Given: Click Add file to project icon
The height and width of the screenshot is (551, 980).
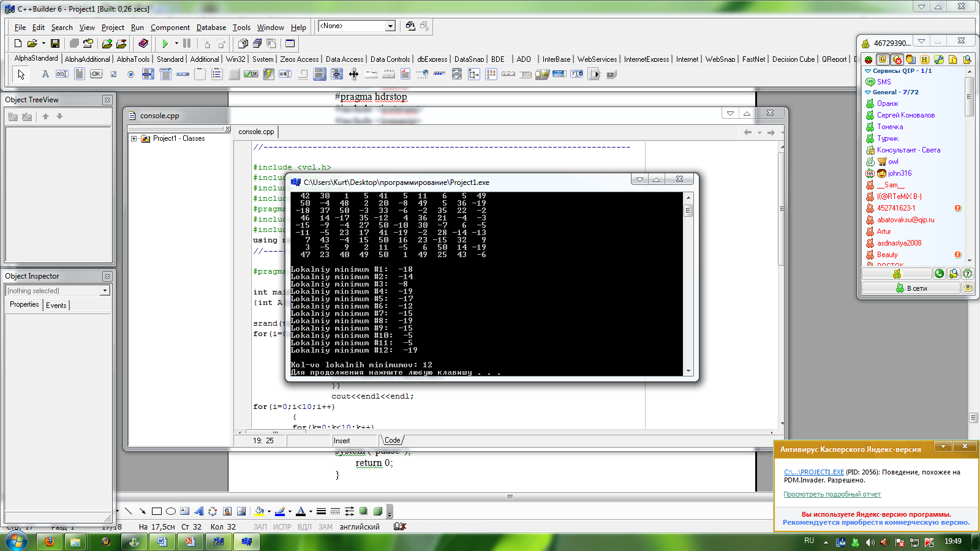Looking at the screenshot, I should [107, 43].
